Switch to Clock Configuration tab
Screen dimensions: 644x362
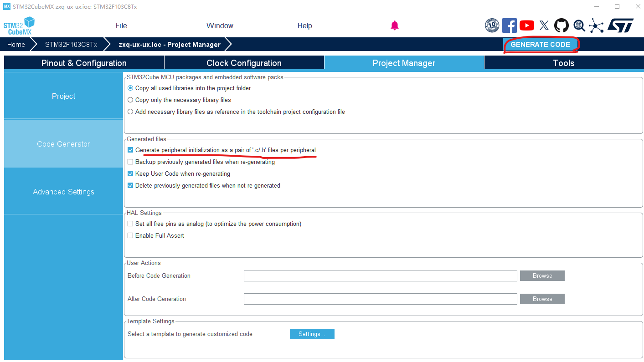(x=244, y=63)
